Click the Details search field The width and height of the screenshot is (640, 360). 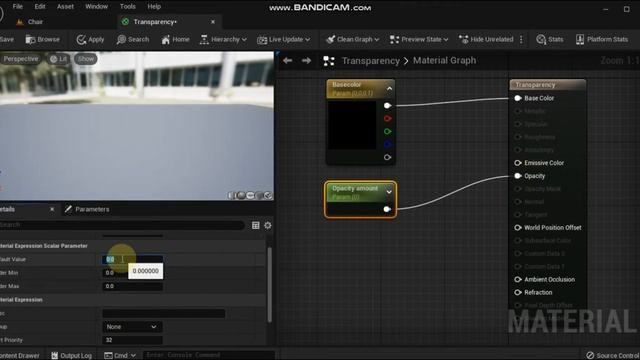click(121, 225)
